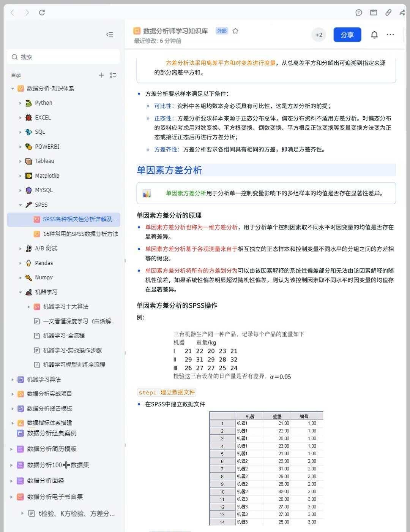This screenshot has height=532, width=410.
Task: Add a new page with plus icon
Action: pos(101,75)
